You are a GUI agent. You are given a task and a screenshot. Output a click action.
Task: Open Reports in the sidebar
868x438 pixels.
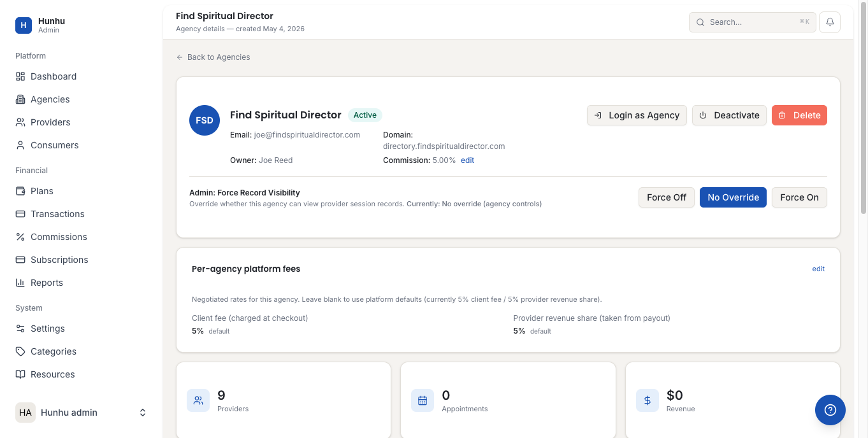click(x=81, y=283)
